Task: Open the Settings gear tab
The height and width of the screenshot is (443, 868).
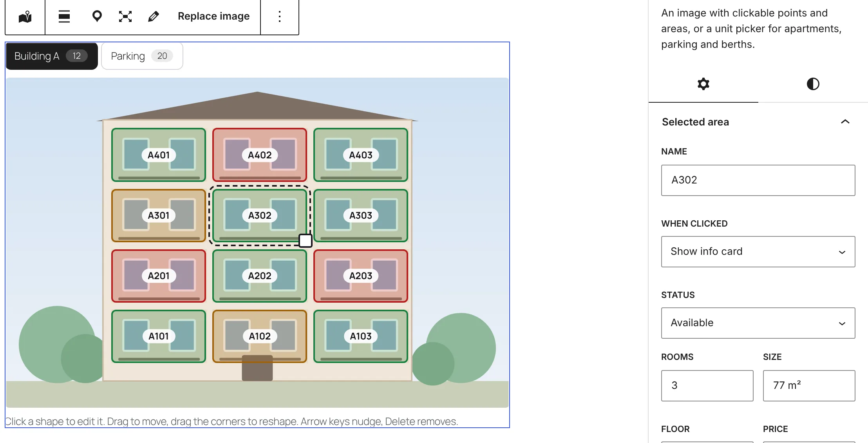Action: pyautogui.click(x=703, y=84)
